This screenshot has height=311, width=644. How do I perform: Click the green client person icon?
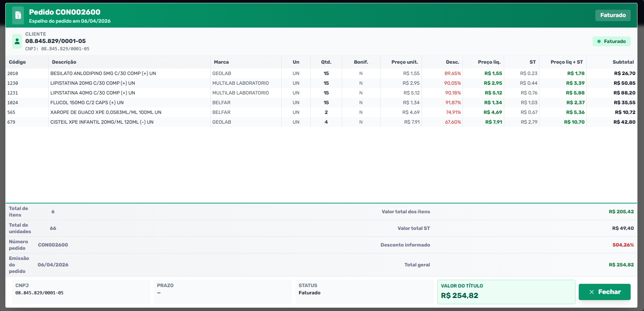tap(17, 41)
